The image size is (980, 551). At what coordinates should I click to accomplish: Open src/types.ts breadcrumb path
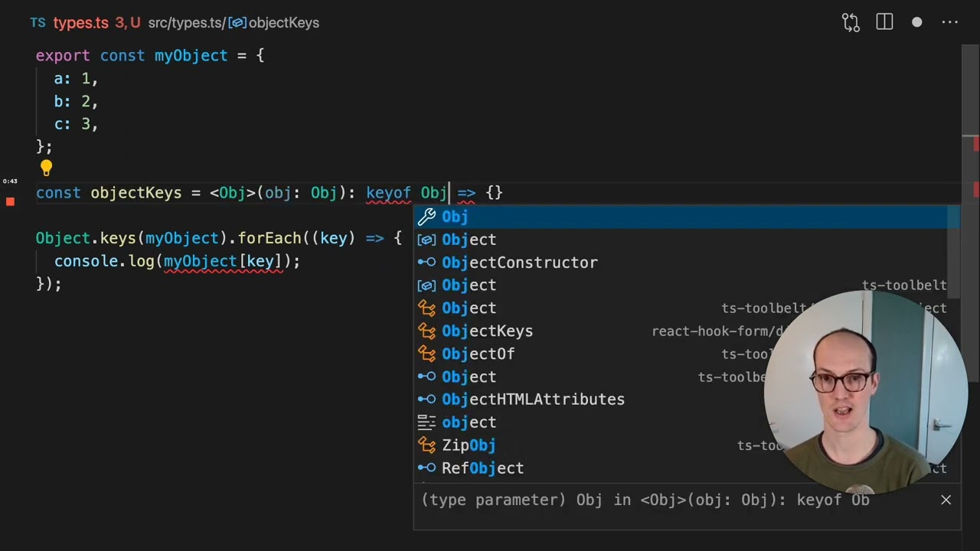point(186,23)
